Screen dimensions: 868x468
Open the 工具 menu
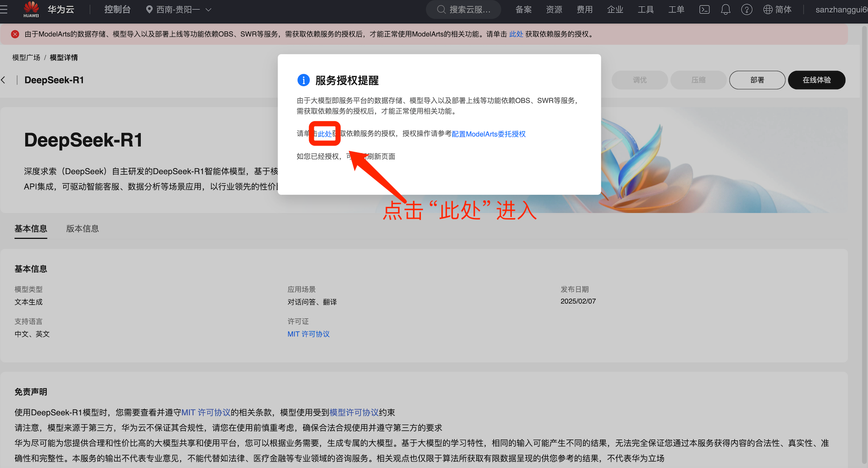[x=646, y=10]
